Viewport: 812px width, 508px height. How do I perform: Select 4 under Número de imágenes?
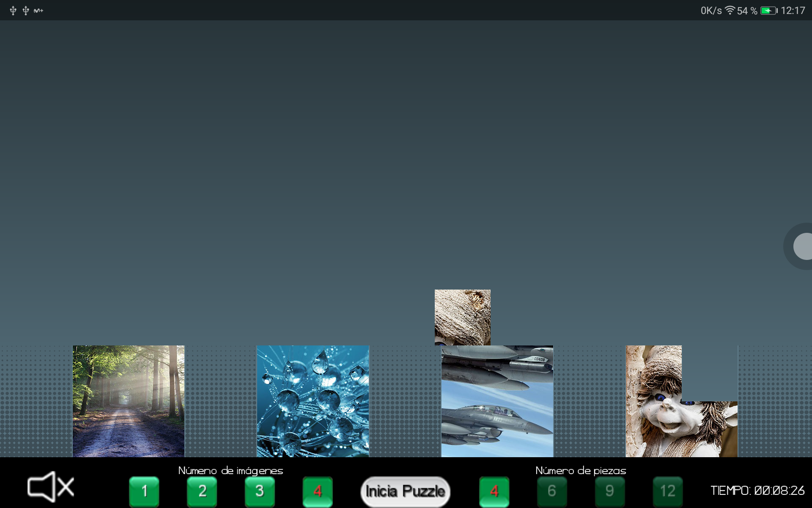pyautogui.click(x=318, y=491)
